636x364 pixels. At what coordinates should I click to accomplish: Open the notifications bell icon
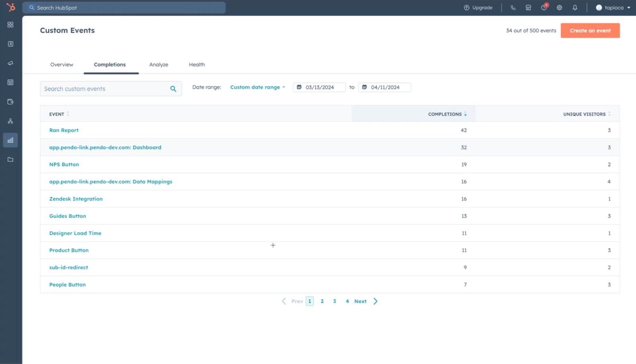pos(575,8)
